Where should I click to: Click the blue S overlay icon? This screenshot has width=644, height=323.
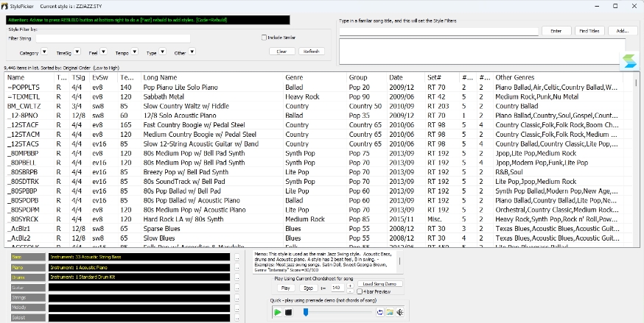(x=629, y=62)
